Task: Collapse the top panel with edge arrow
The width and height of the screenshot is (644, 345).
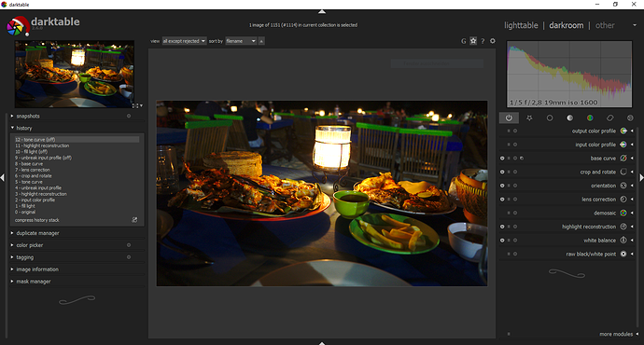Action: (322, 11)
